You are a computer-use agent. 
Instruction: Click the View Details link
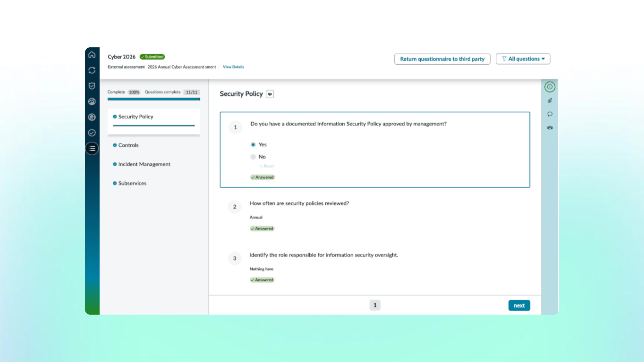[x=233, y=67]
